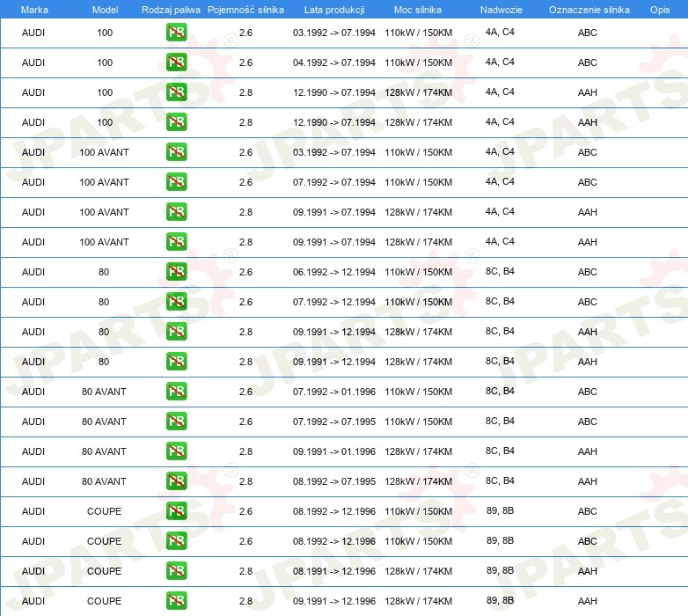688x616 pixels.
Task: Select the date cell '06.1992 -> 12.1994'
Action: 334,272
